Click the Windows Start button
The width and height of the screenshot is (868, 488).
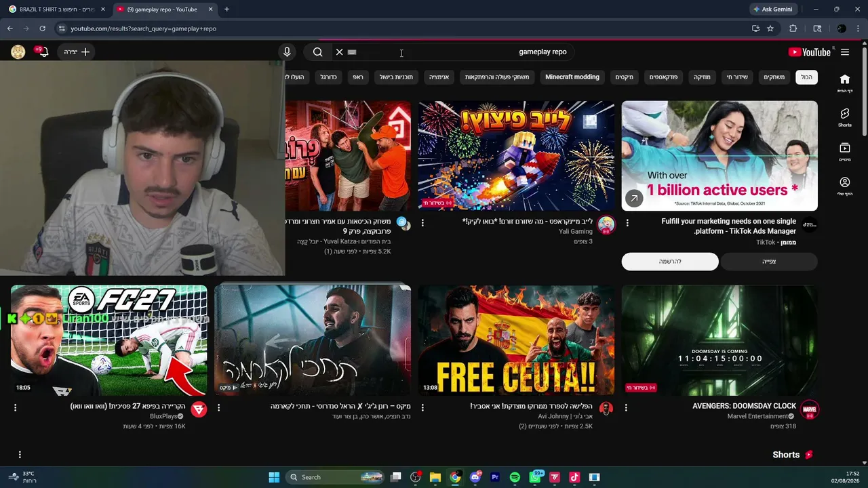(274, 477)
